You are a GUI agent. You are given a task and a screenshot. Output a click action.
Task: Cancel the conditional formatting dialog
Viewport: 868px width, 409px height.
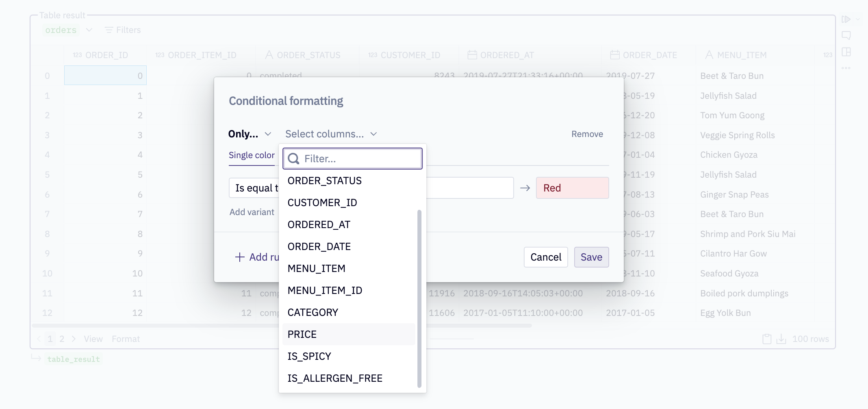coord(546,257)
